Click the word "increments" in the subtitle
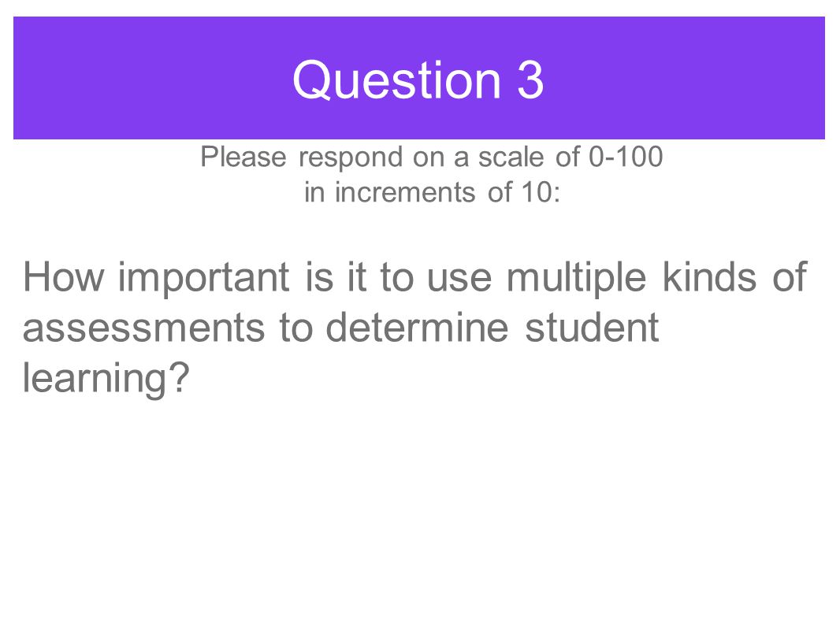The width and height of the screenshot is (840, 630). coord(405,192)
